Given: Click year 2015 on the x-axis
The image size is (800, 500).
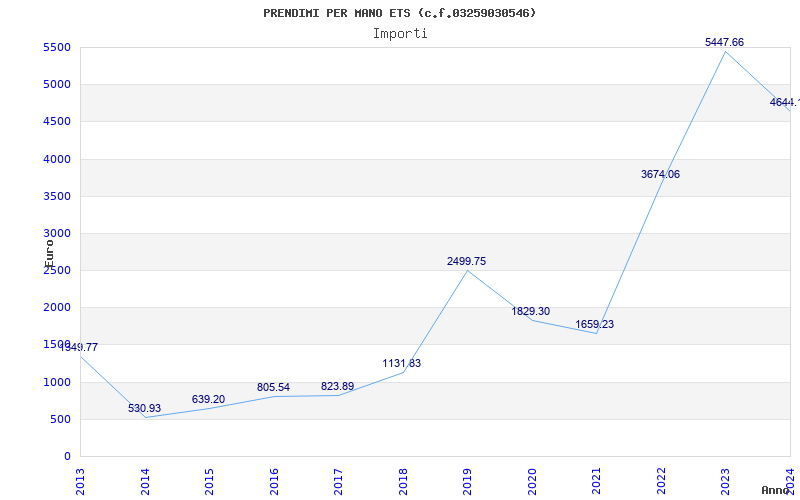Looking at the screenshot, I should point(209,481).
